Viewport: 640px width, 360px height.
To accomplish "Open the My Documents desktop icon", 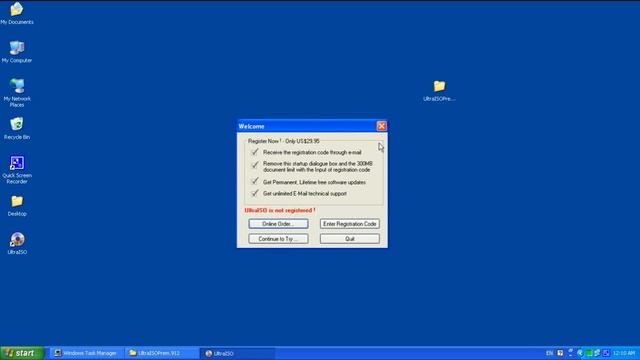I will (x=17, y=13).
